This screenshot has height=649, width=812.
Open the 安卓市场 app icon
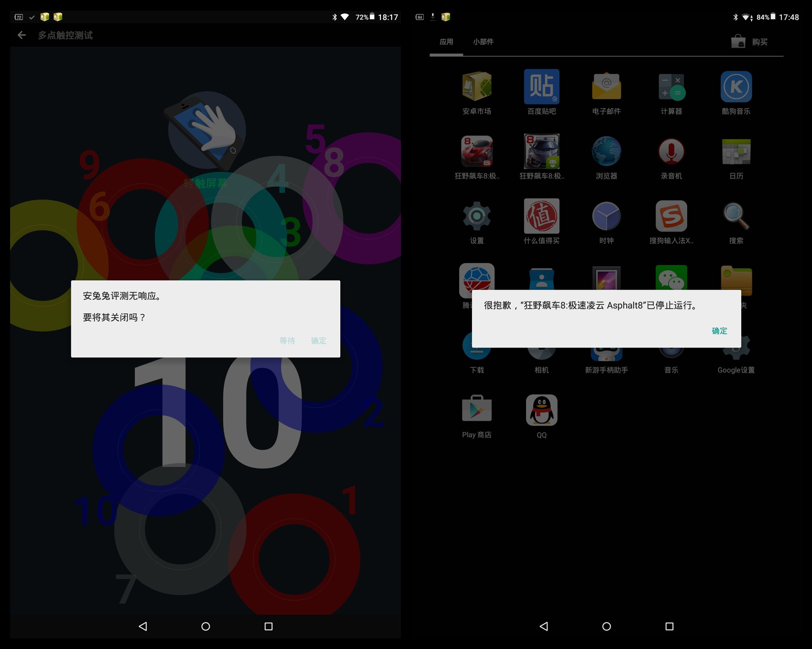[476, 87]
